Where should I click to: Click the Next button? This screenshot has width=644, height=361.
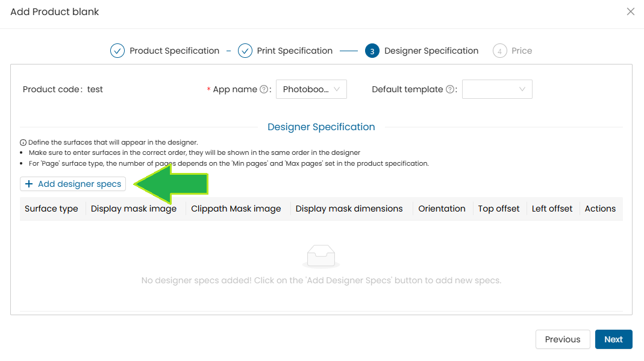point(613,339)
